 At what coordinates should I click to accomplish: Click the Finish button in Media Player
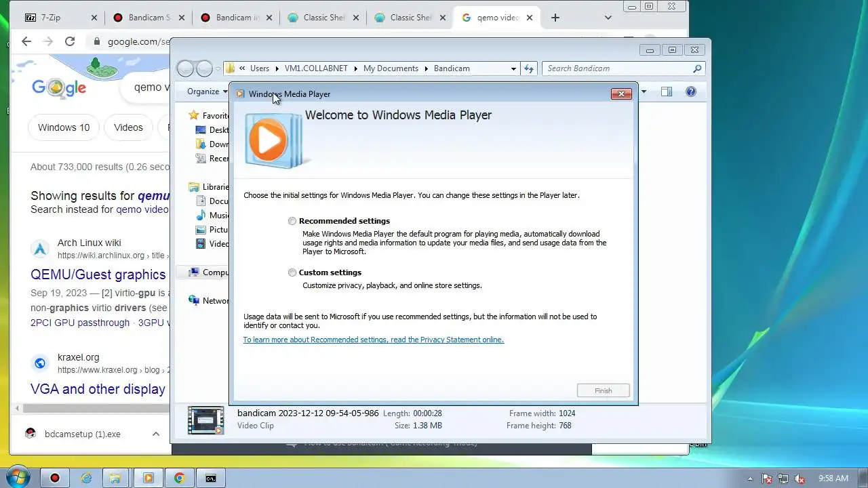coord(604,390)
